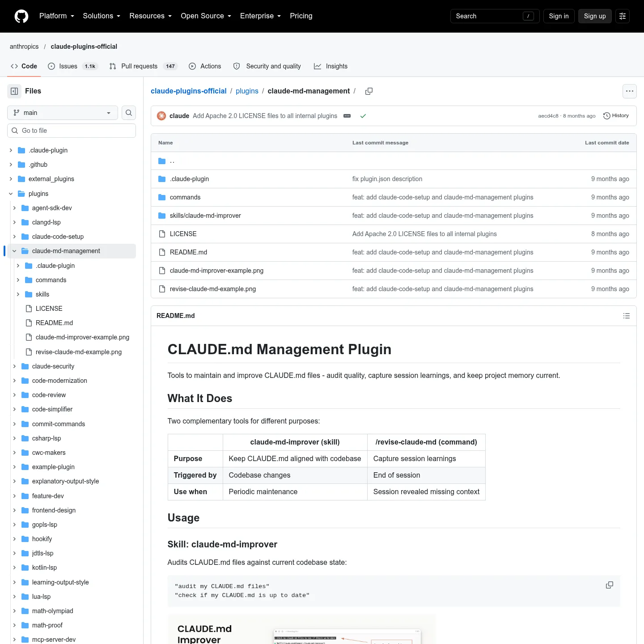This screenshot has width=644, height=644.
Task: Open the GitHub homepage logo
Action: [21, 16]
